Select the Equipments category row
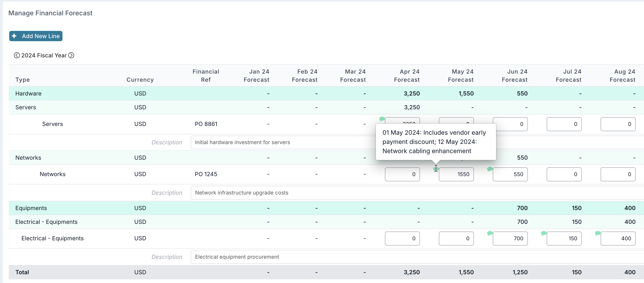Viewport: 644px width, 283px height. pos(326,208)
